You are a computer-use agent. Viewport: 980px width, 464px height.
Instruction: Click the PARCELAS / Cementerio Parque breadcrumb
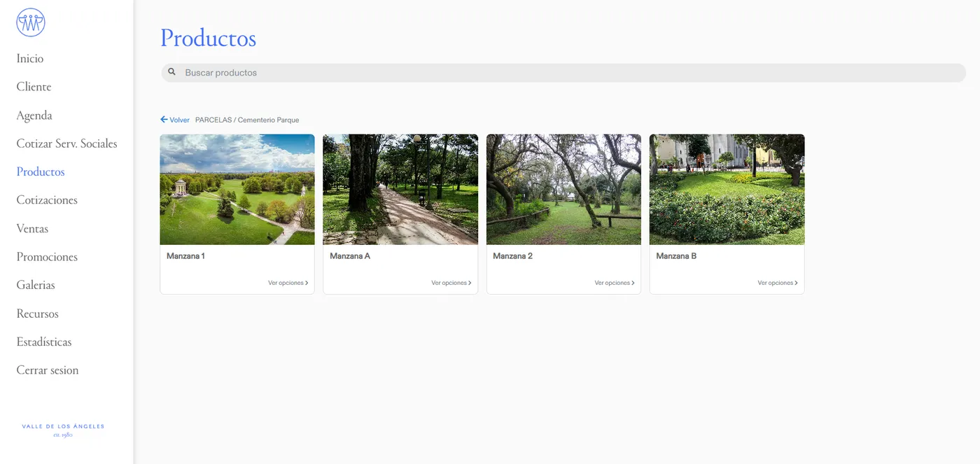pyautogui.click(x=247, y=120)
